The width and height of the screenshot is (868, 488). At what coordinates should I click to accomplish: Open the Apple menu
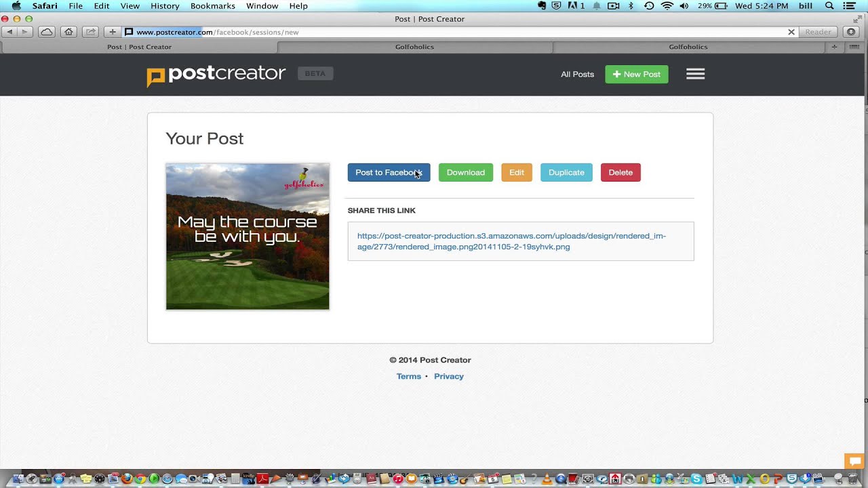[x=16, y=5]
